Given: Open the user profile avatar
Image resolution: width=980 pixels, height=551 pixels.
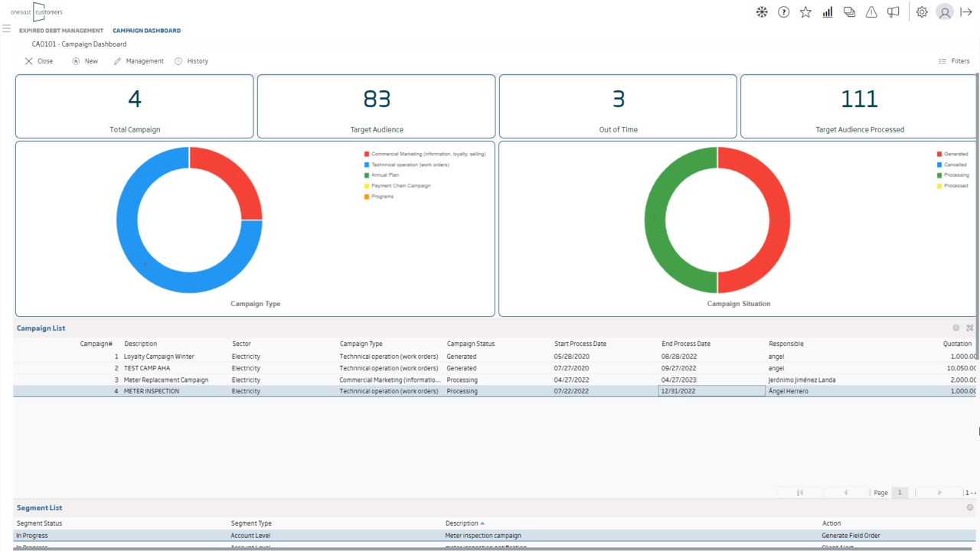Looking at the screenshot, I should tap(945, 12).
